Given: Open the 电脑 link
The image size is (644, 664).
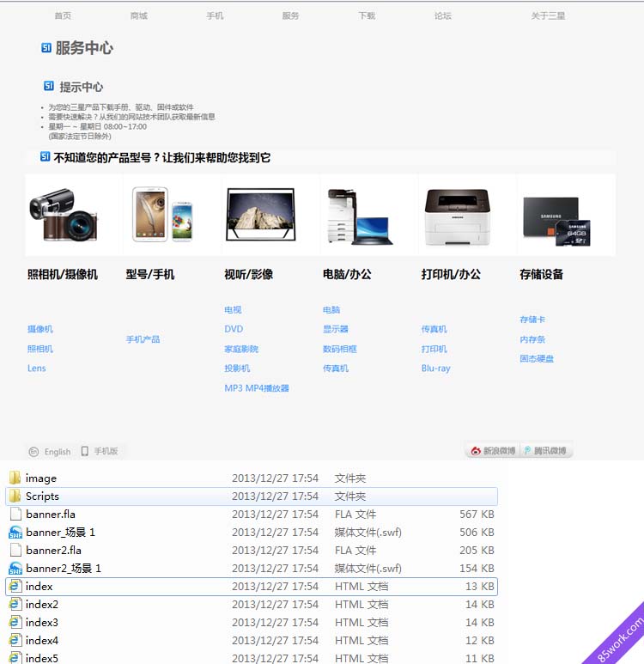Looking at the screenshot, I should click(x=331, y=309).
